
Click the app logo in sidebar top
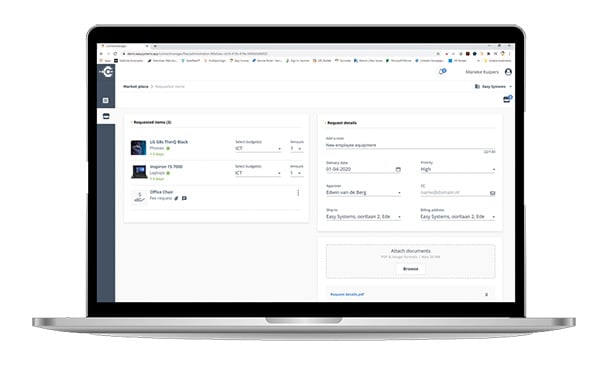click(x=106, y=72)
